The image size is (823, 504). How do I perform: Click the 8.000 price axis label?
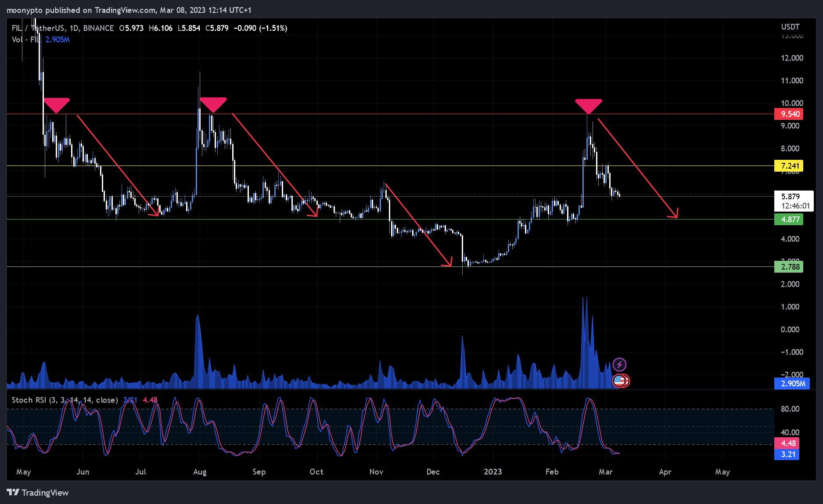(x=790, y=148)
